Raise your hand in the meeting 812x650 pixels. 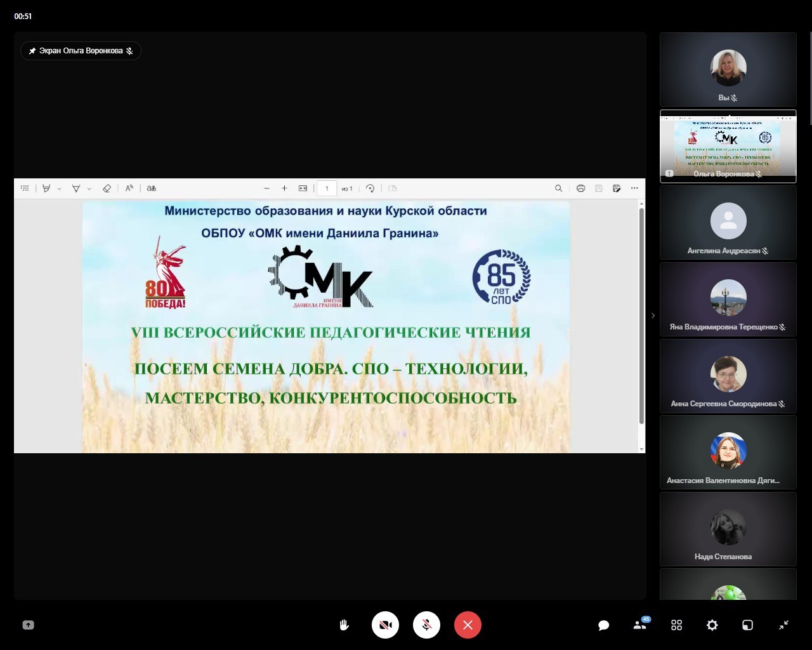click(x=344, y=625)
